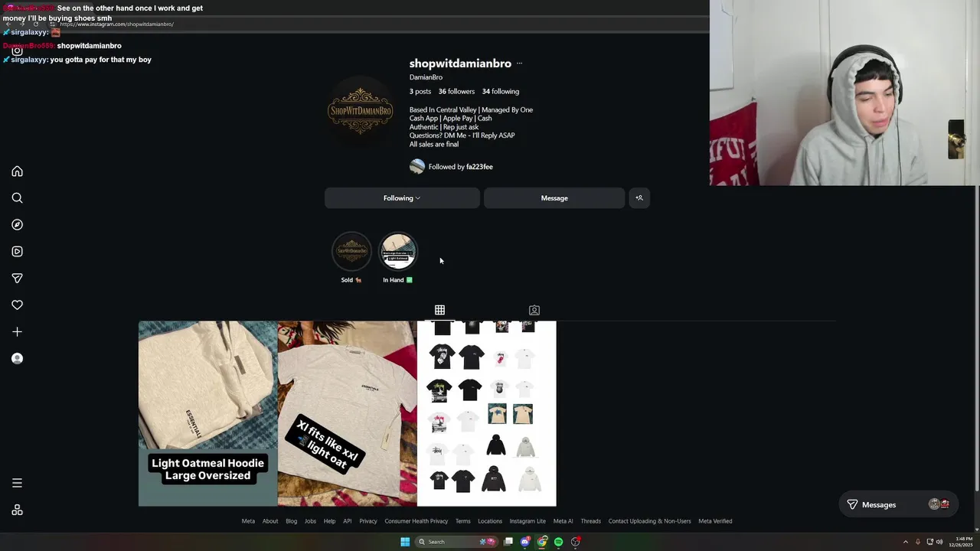The height and width of the screenshot is (551, 980).
Task: Open the 36 followers list
Action: [456, 92]
